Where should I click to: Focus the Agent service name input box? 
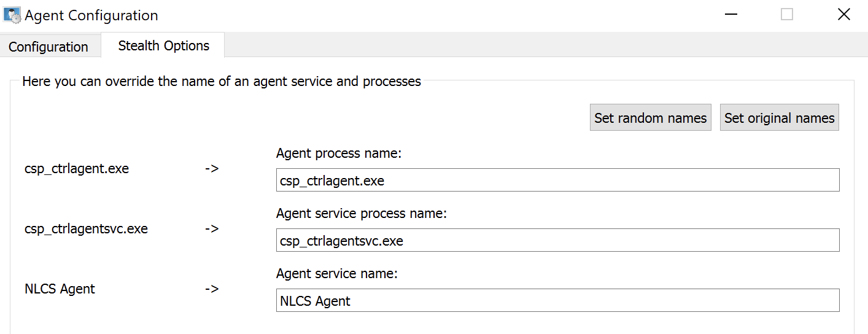pos(557,301)
